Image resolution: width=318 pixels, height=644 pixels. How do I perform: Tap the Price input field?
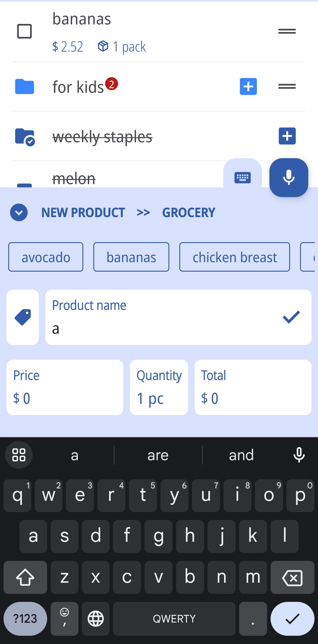coord(65,387)
